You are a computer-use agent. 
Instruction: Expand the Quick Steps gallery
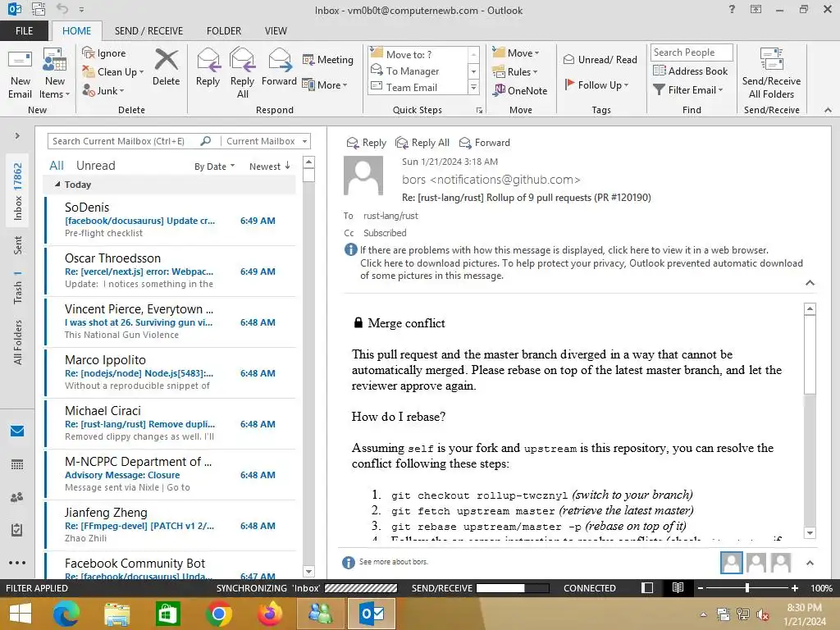click(x=473, y=87)
